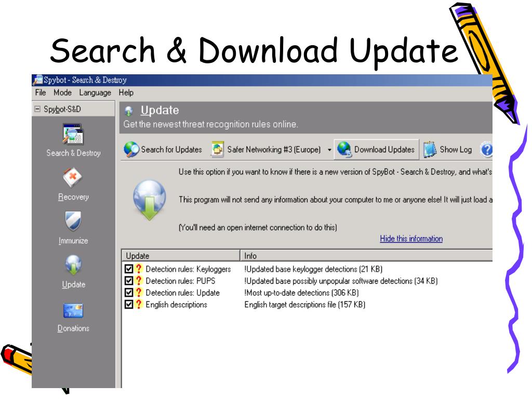The height and width of the screenshot is (399, 532).
Task: Collapse the Spybot-S&D sidebar section
Action: point(37,109)
